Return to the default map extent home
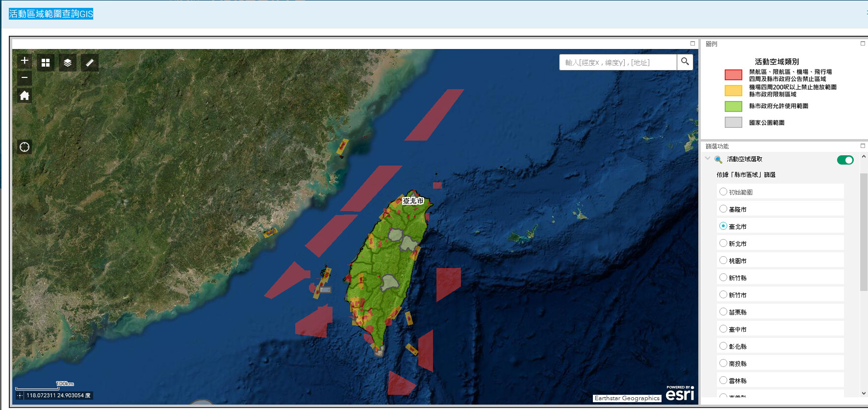Viewport: 868px width, 410px height. click(25, 96)
